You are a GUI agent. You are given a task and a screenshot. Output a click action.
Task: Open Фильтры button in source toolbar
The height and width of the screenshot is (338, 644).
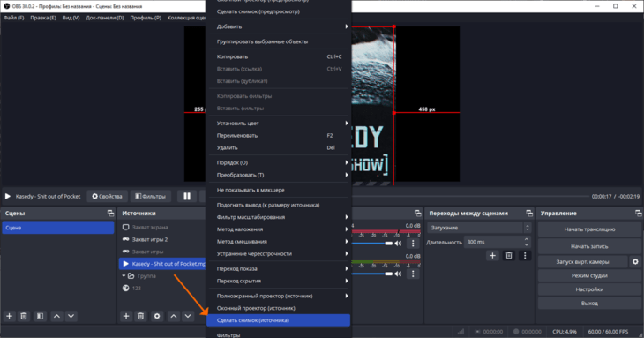coord(151,196)
